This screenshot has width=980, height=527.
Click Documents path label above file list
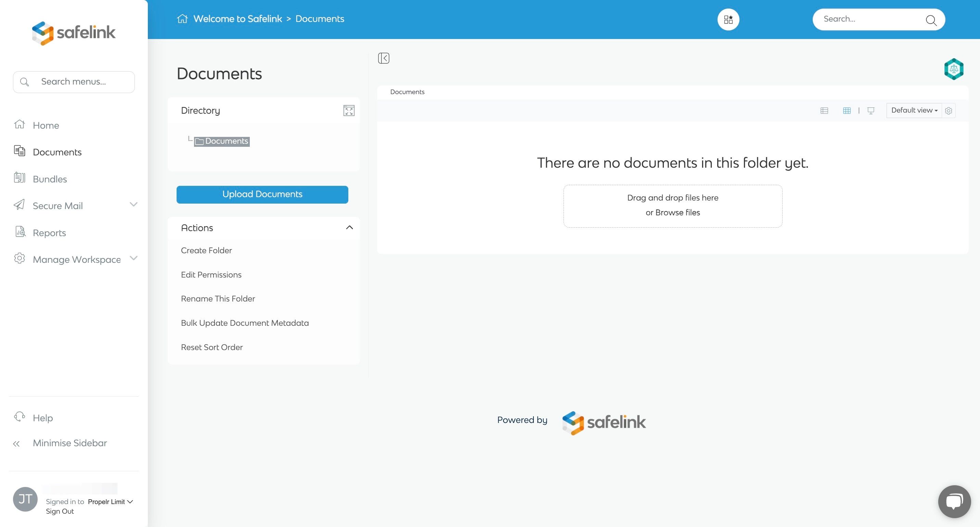407,92
